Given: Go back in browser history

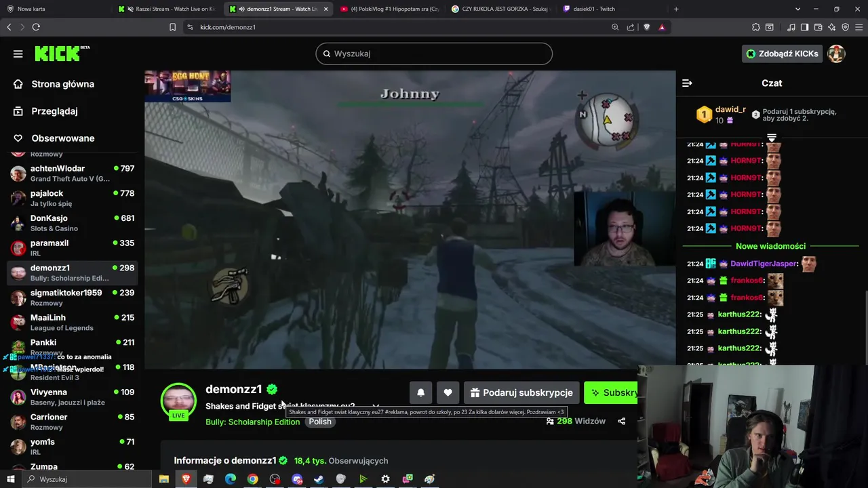Looking at the screenshot, I should (x=9, y=27).
